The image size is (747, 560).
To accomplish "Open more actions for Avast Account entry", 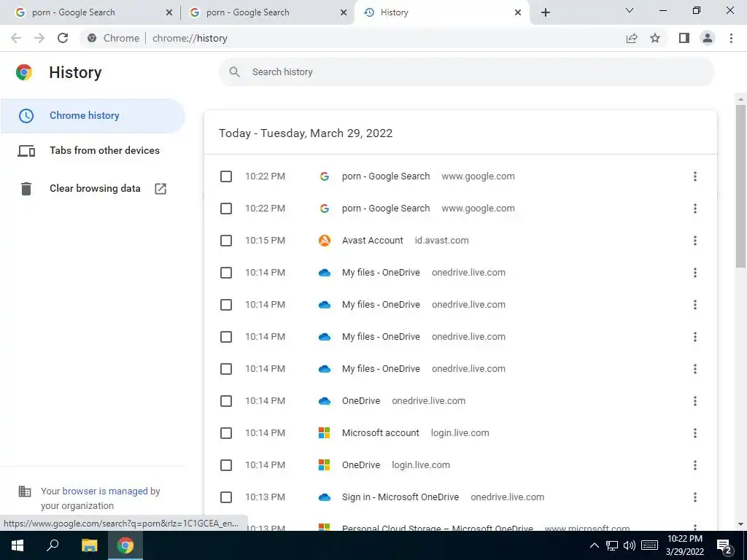I will click(695, 241).
